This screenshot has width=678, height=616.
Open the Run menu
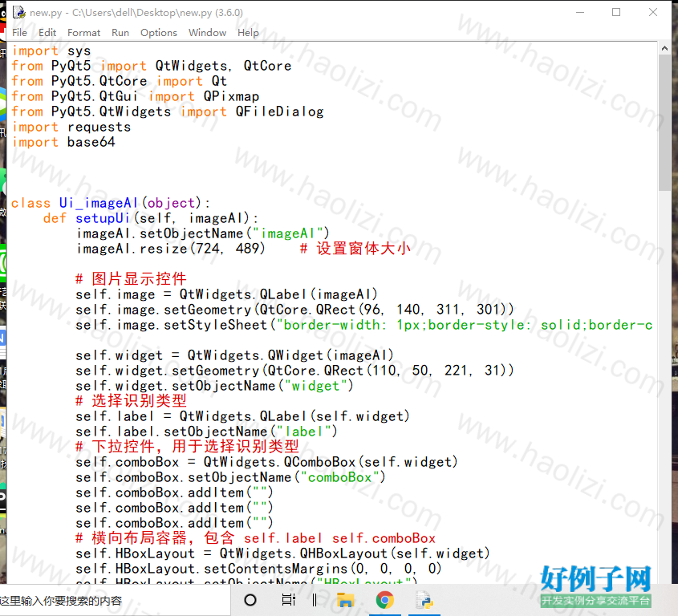[x=120, y=32]
